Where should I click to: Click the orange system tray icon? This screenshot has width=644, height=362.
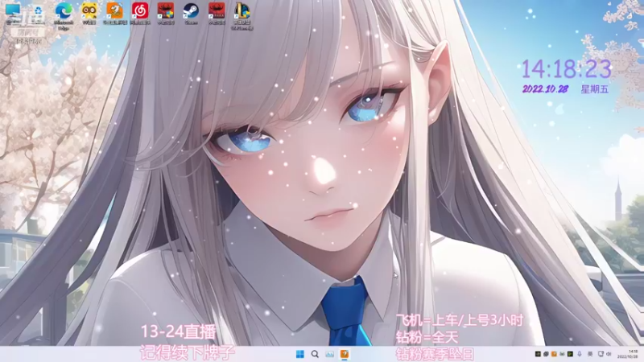(554, 354)
